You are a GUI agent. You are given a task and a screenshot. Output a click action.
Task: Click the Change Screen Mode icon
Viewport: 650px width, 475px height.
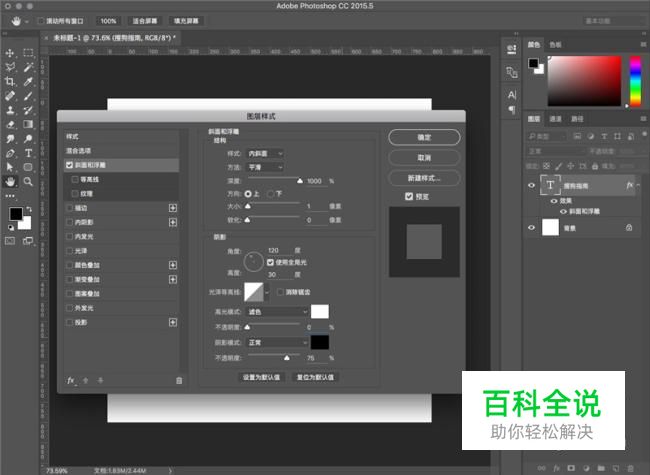[28, 241]
